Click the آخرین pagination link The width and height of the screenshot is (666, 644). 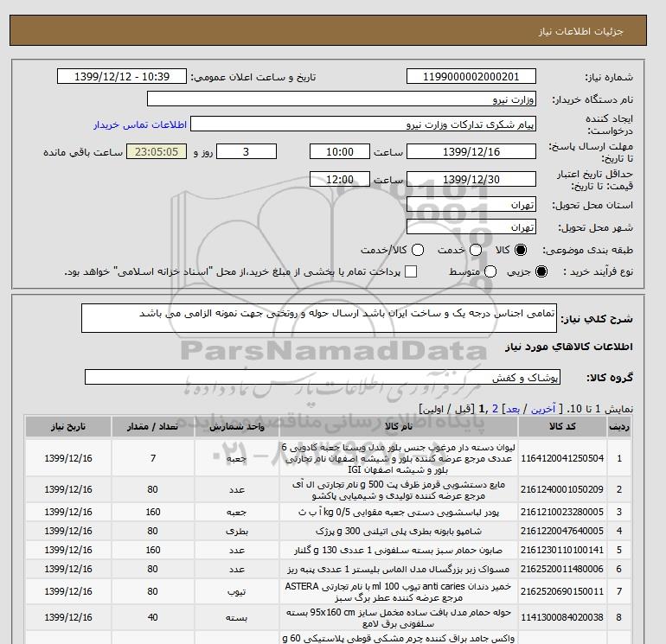(x=543, y=409)
